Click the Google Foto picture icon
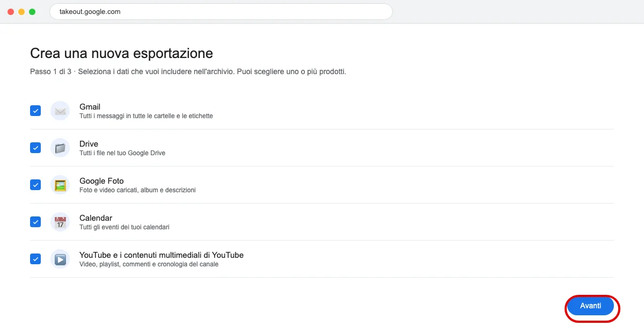 click(x=60, y=185)
